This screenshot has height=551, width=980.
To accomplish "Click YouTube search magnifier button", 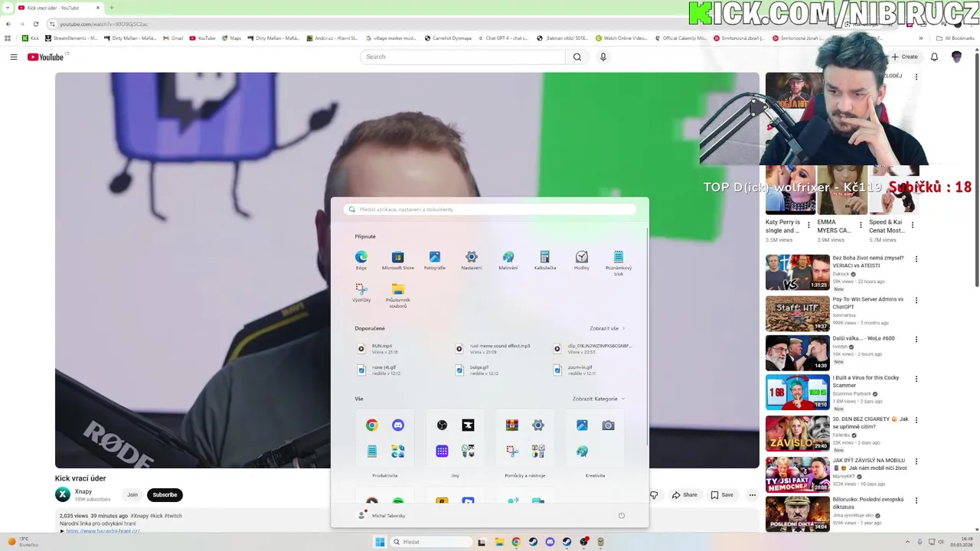I will point(577,57).
